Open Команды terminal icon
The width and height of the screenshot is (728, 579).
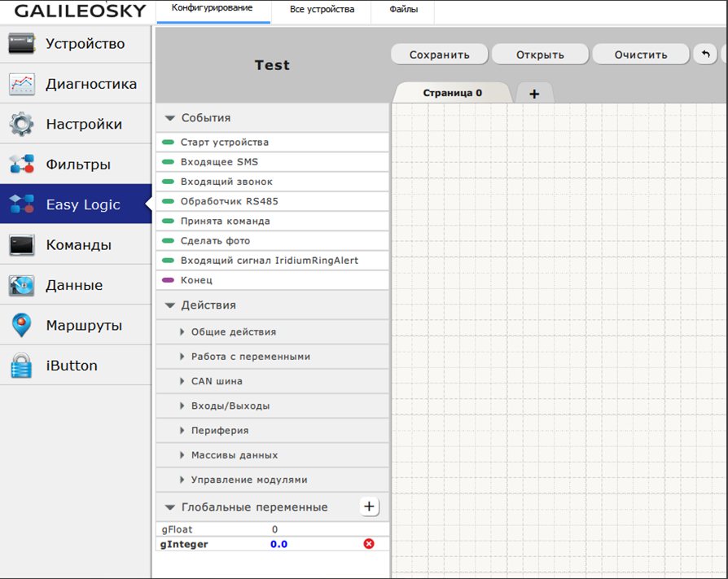tap(22, 245)
